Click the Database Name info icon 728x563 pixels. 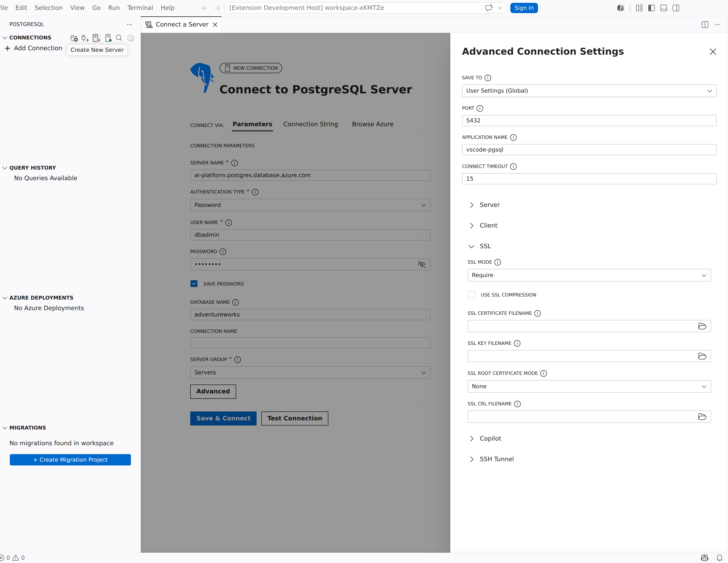point(236,302)
